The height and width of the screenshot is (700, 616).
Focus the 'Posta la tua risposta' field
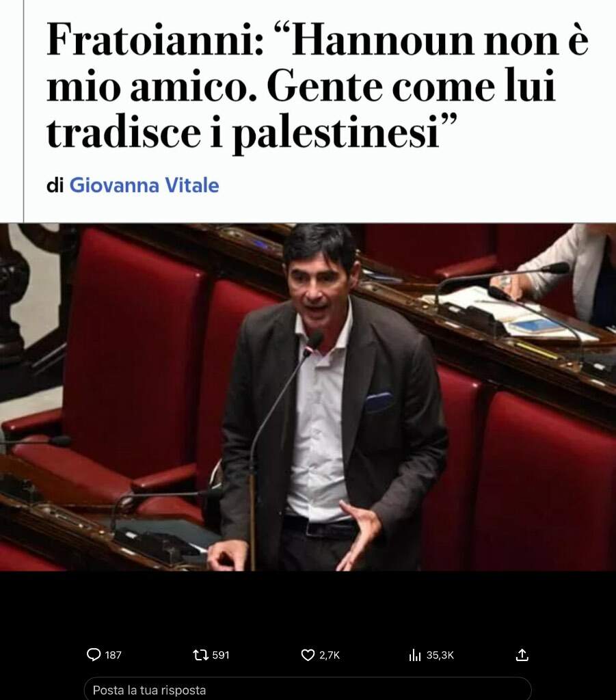click(308, 689)
